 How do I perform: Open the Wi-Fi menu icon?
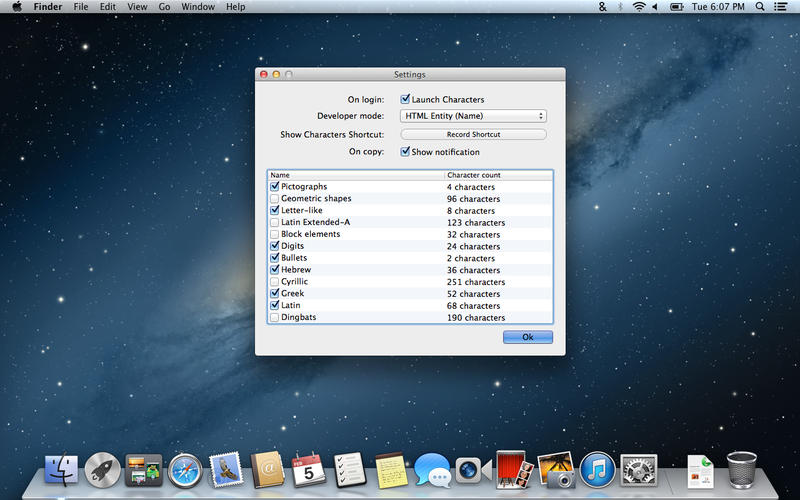click(639, 7)
